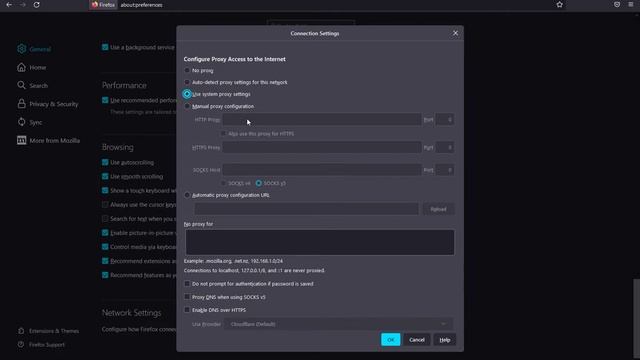Viewport: 640px width, 360px height.
Task: Toggle Always use the cursor keys checkbox
Action: (105, 204)
